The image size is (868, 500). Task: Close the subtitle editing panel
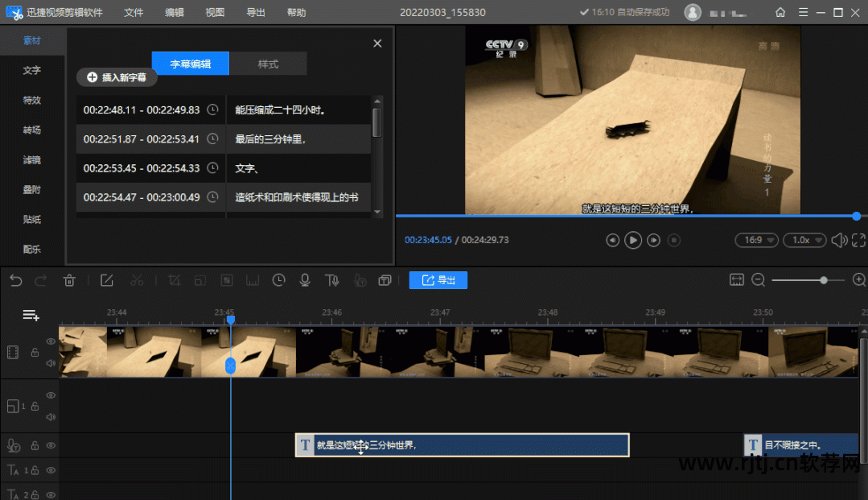click(377, 43)
